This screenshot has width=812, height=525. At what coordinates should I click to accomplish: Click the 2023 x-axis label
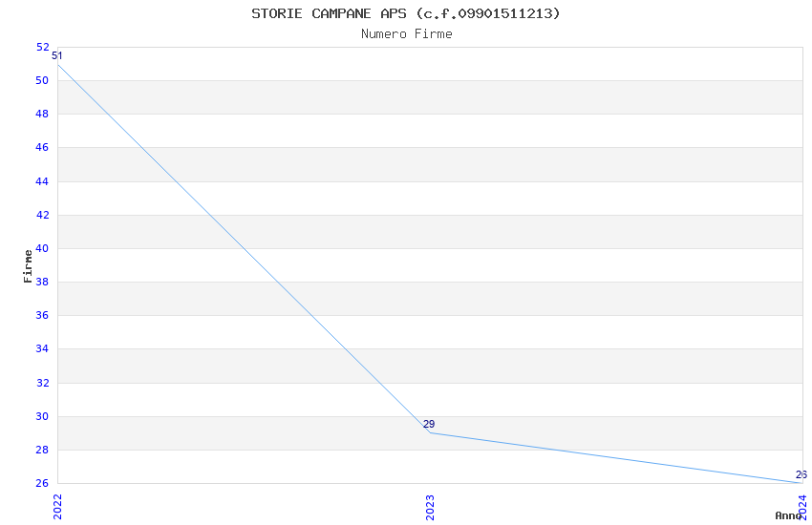430,507
